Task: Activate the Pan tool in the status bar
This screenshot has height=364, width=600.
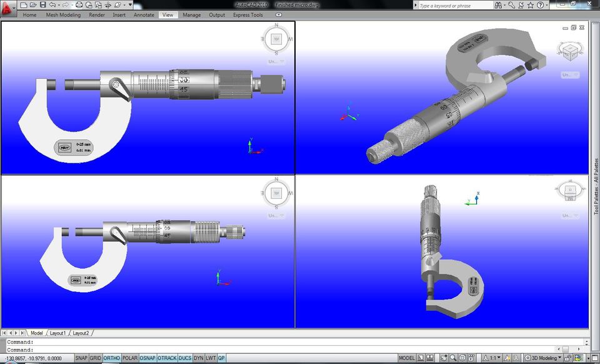Action: click(x=444, y=358)
